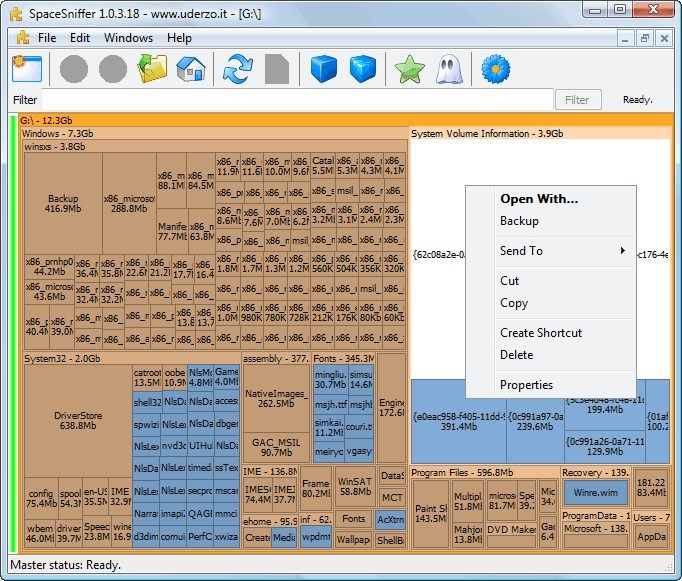The image size is (682, 581).
Task: Click the blue flower icon
Action: (495, 69)
